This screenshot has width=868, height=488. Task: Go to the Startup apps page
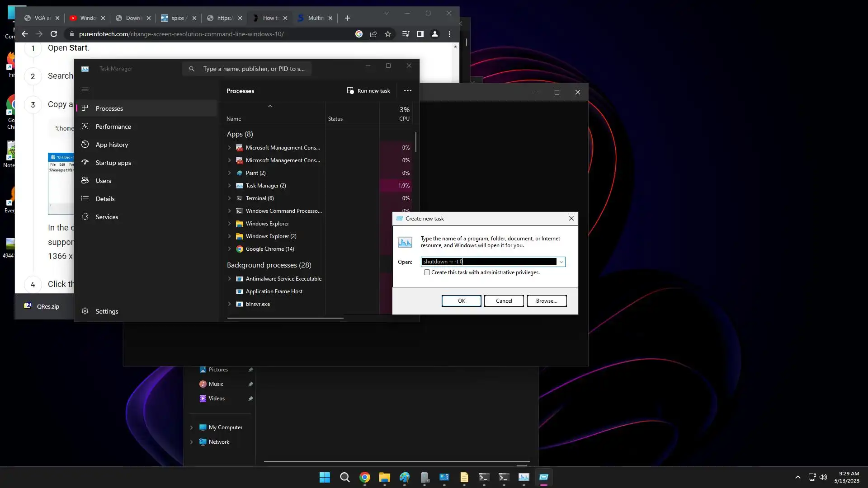click(113, 163)
